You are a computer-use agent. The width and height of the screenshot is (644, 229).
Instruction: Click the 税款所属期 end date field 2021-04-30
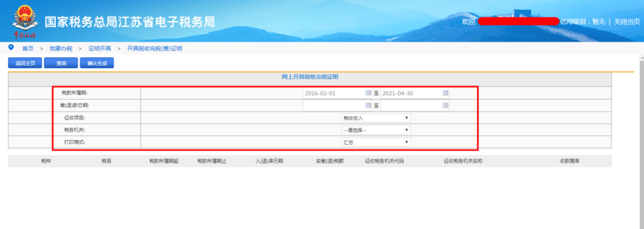(415, 93)
